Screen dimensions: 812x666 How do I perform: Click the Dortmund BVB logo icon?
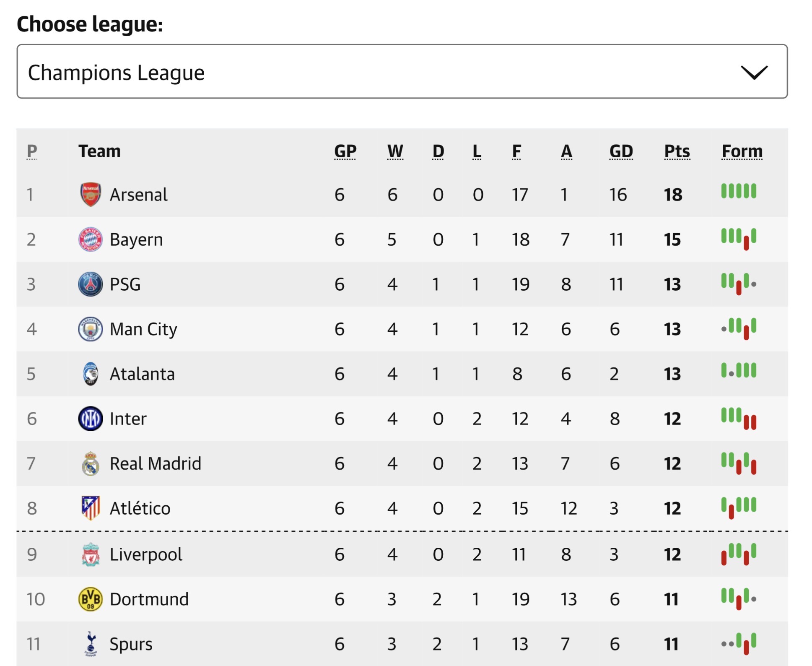(90, 599)
